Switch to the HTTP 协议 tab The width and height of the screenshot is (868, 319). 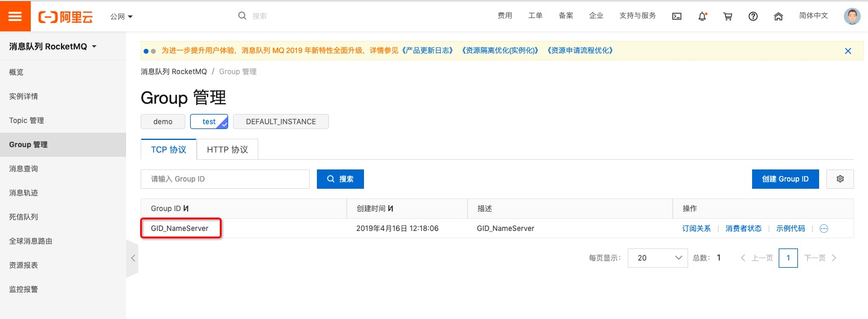click(228, 150)
